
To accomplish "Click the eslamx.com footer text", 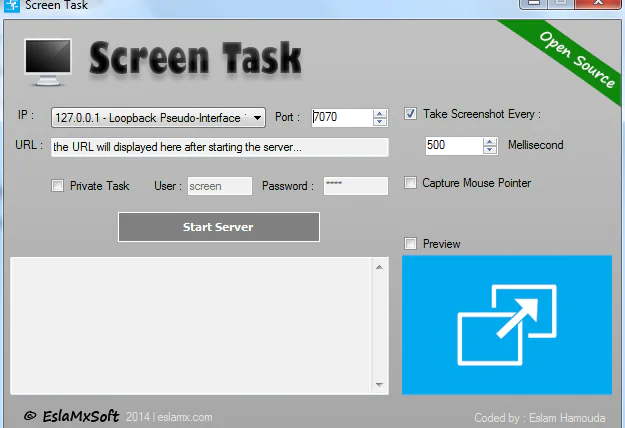I will point(185,417).
